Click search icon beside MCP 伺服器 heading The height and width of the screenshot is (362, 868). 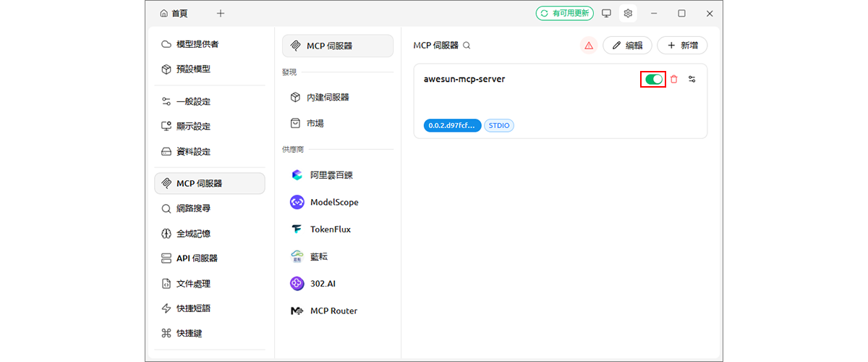coord(467,46)
